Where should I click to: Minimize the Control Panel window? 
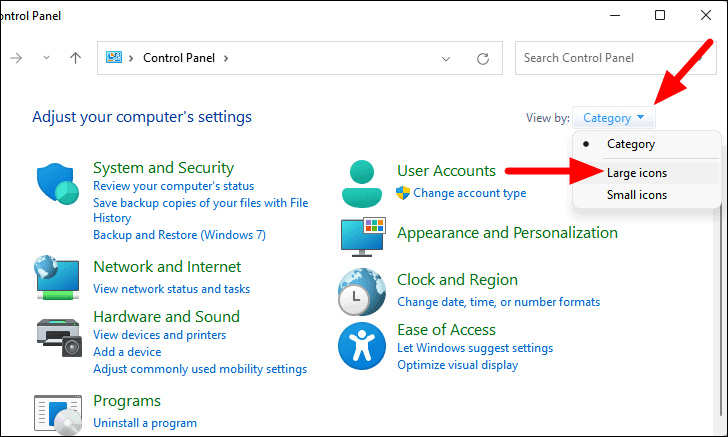point(615,15)
